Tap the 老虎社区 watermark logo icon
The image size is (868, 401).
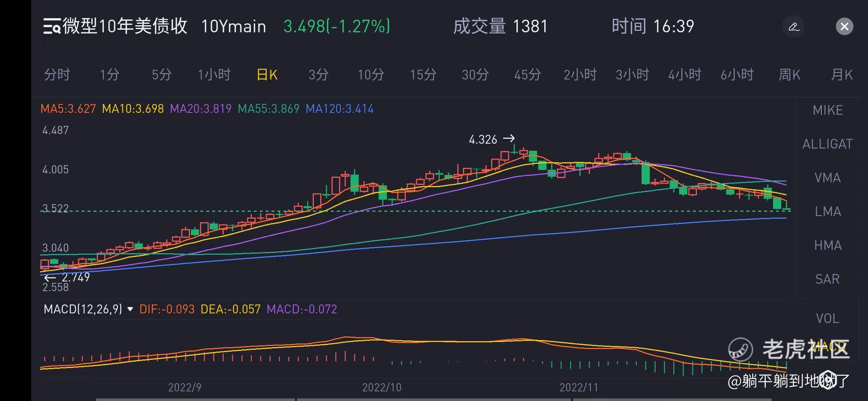click(x=740, y=349)
